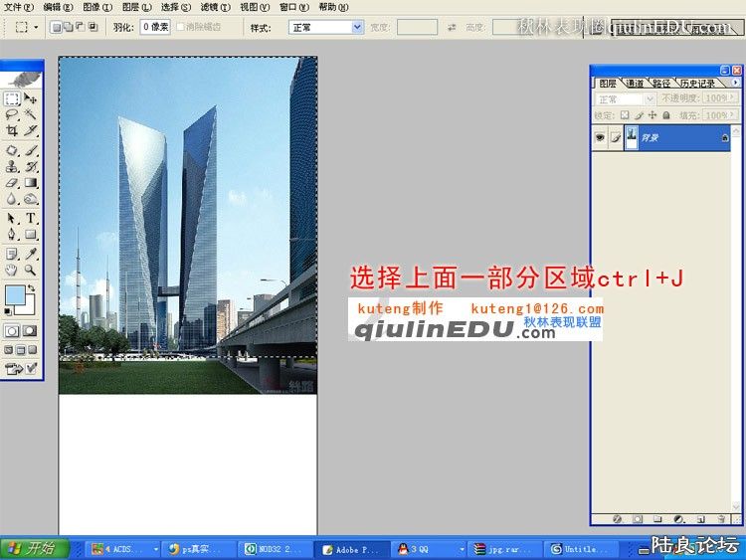Select the Move tool

coord(31,99)
